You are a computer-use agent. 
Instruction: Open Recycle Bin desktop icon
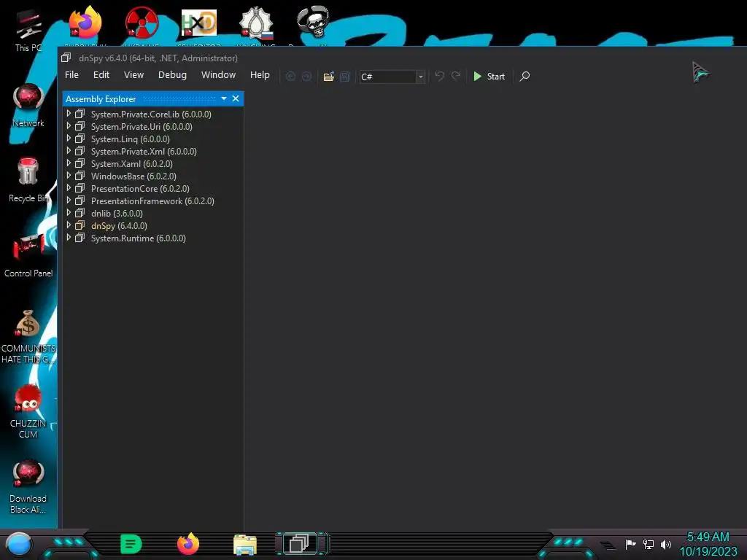tap(28, 180)
